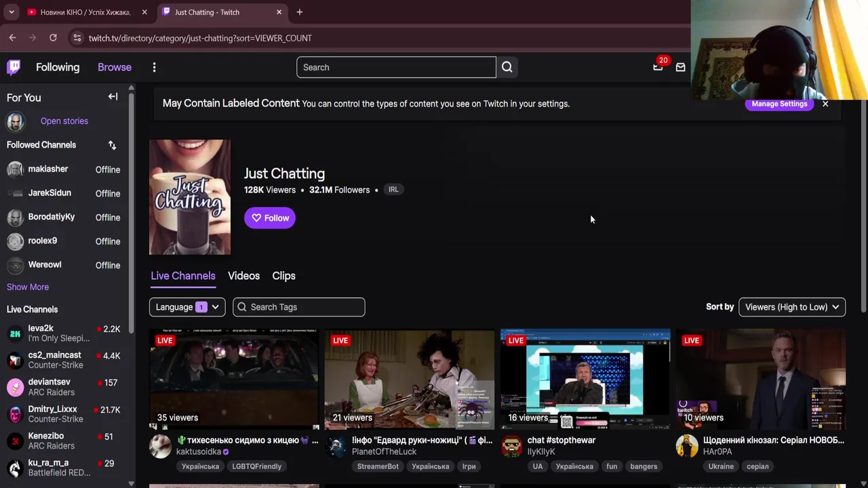The width and height of the screenshot is (868, 488).
Task: Click bangers tag
Action: (x=644, y=466)
